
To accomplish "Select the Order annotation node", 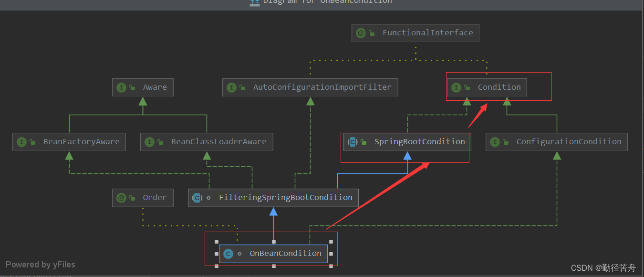I will [x=143, y=198].
